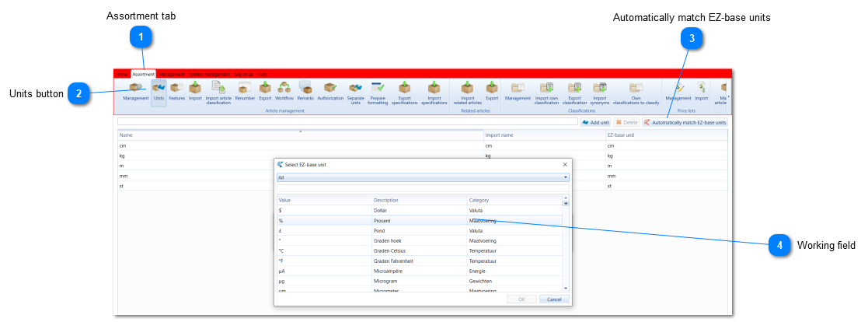This screenshot has width=868, height=322.
Task: Select the Graden Fahrenheit row
Action: (x=420, y=261)
